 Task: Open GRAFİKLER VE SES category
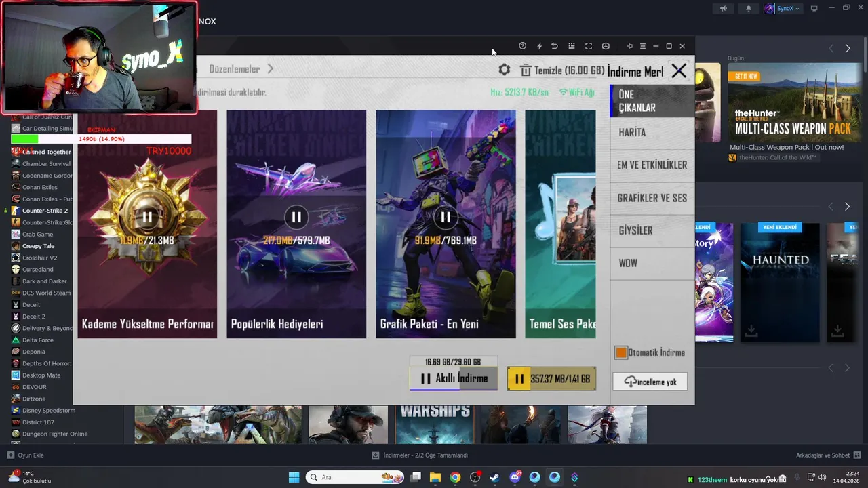(652, 198)
